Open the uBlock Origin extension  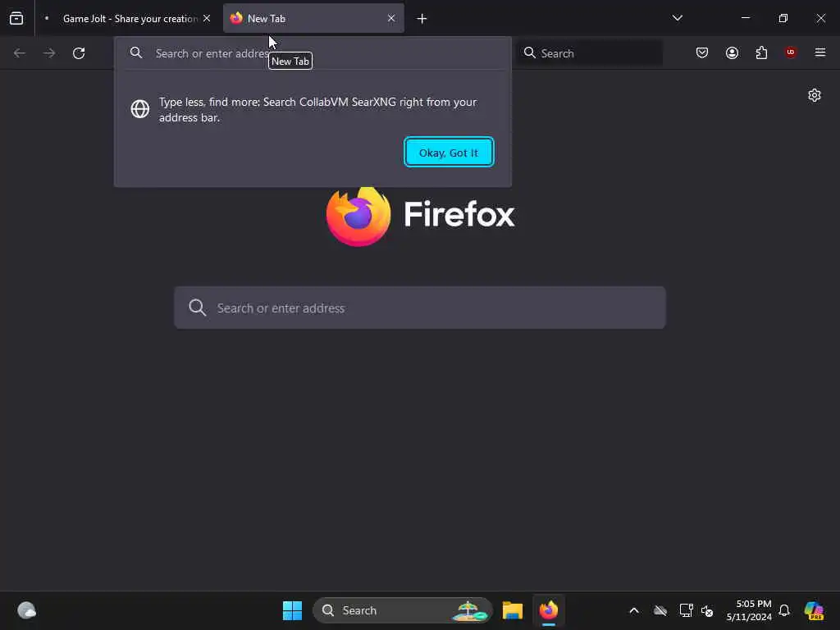pos(791,52)
